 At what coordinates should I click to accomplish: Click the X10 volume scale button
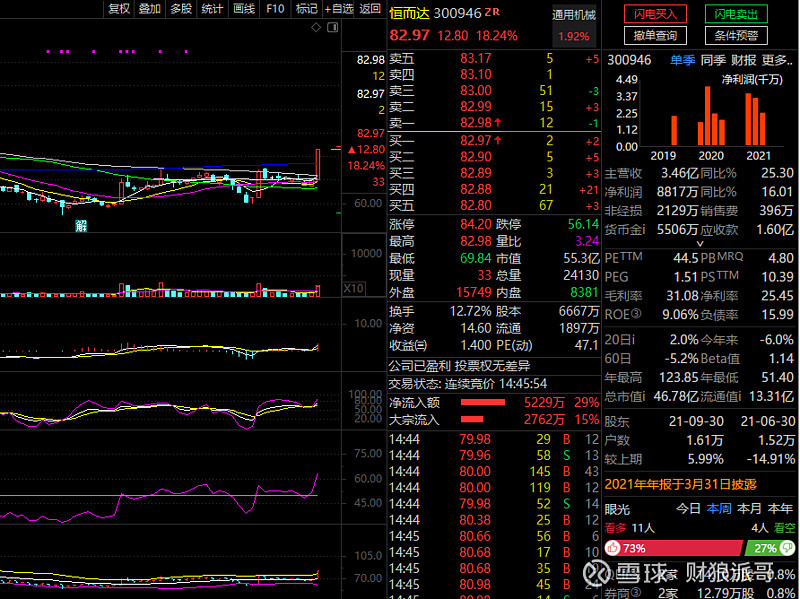pyautogui.click(x=354, y=288)
